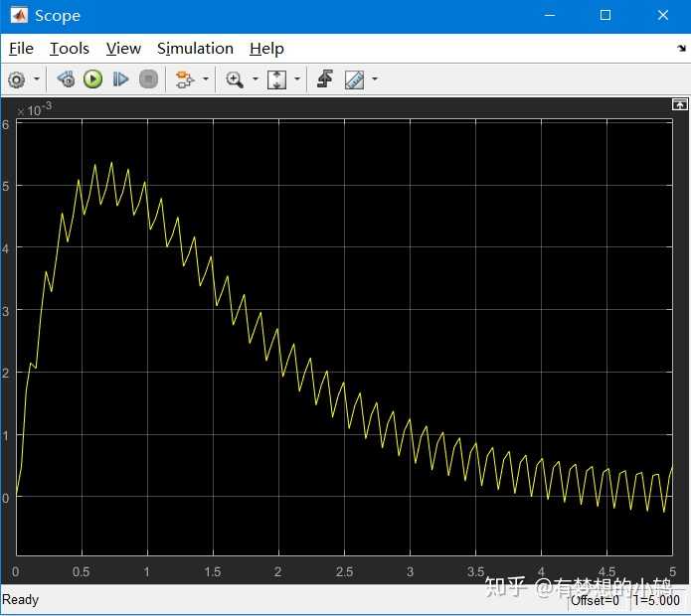Image resolution: width=691 pixels, height=616 pixels.
Task: Open the Tools menu
Action: pos(70,49)
